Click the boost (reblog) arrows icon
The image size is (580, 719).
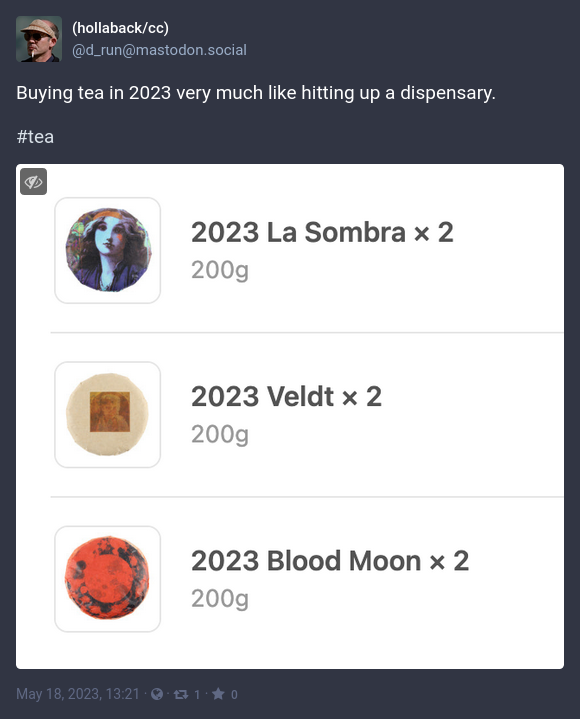coord(181,694)
